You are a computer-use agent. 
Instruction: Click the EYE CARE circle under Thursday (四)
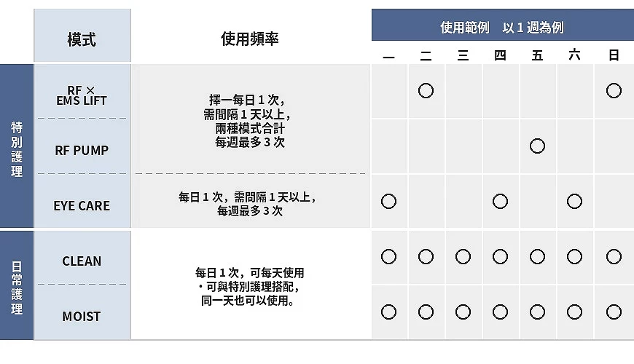[x=500, y=201]
